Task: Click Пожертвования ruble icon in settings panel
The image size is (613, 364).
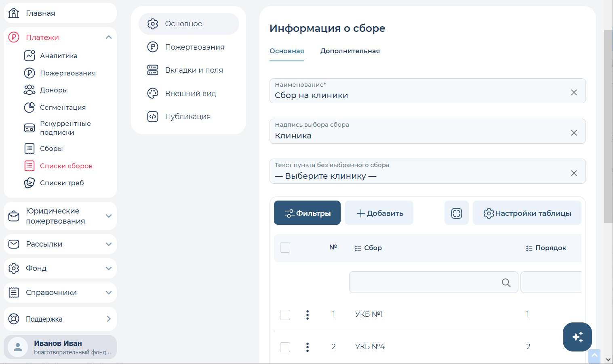Action: pos(153,47)
